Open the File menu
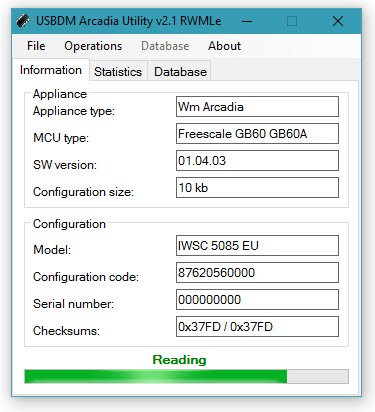The height and width of the screenshot is (412, 375). (x=36, y=46)
